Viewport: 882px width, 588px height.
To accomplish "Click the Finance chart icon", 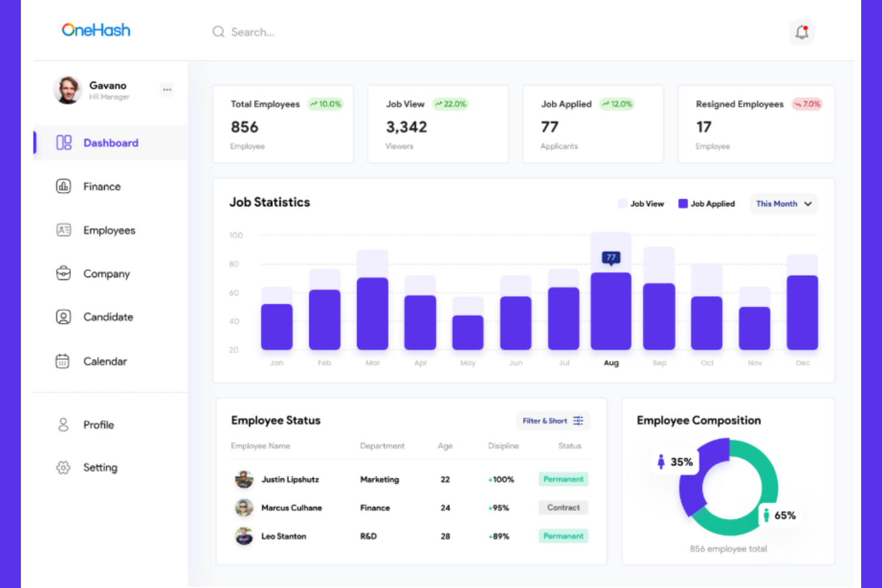I will pos(63,186).
